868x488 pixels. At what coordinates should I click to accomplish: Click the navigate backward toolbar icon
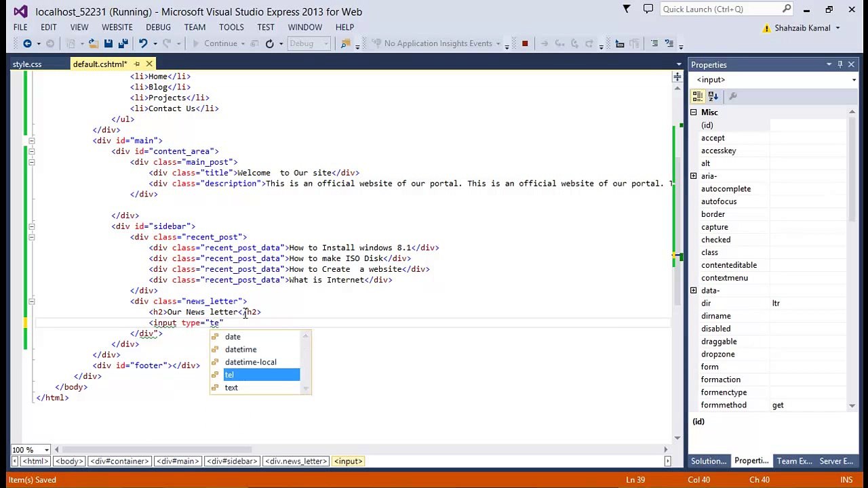[27, 43]
